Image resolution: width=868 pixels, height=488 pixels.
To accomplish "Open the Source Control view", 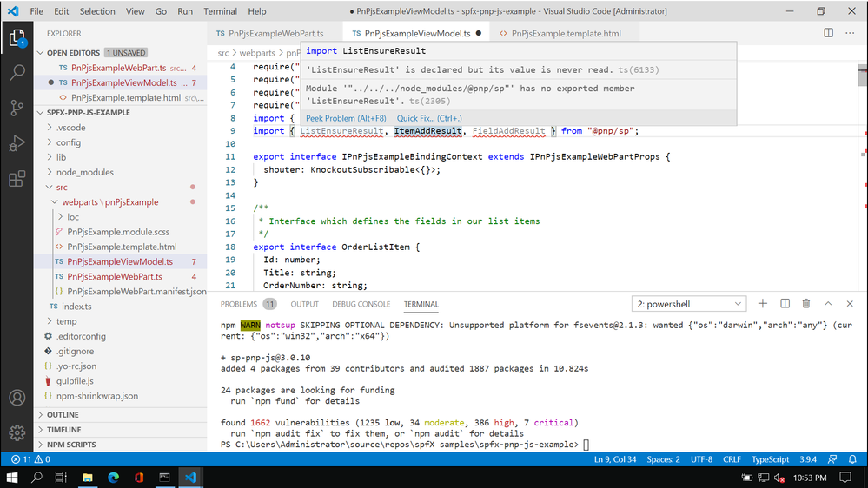I will coord(17,108).
